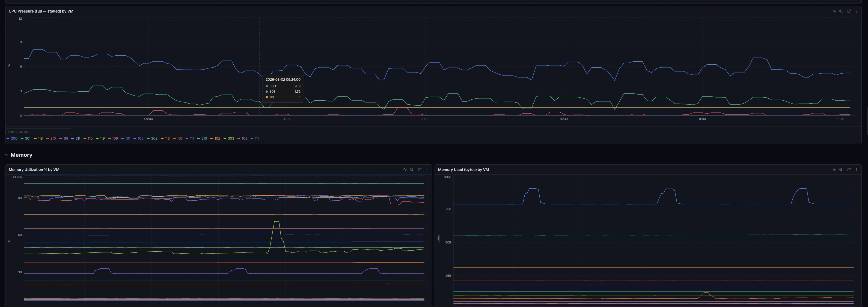Toggle series 116 in the legend
This screenshot has height=307, width=868.
64,138
